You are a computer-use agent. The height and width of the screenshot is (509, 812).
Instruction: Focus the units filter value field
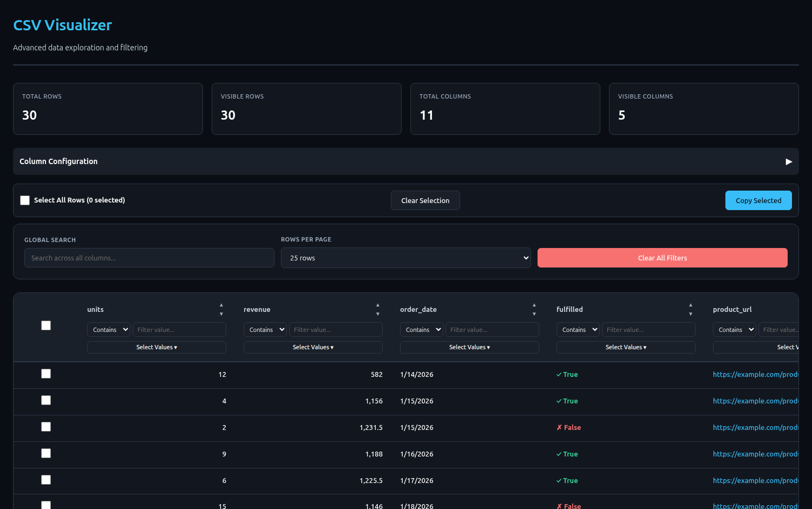[x=179, y=329]
